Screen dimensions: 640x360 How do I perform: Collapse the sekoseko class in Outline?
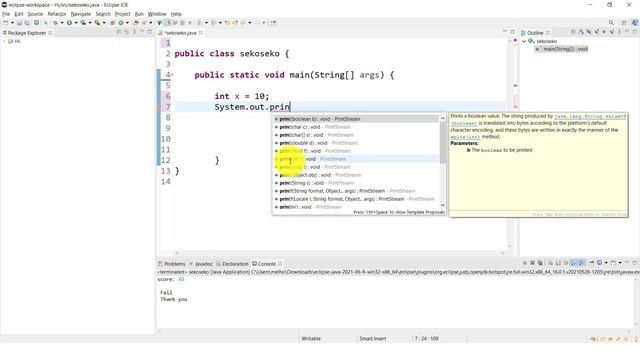524,41
